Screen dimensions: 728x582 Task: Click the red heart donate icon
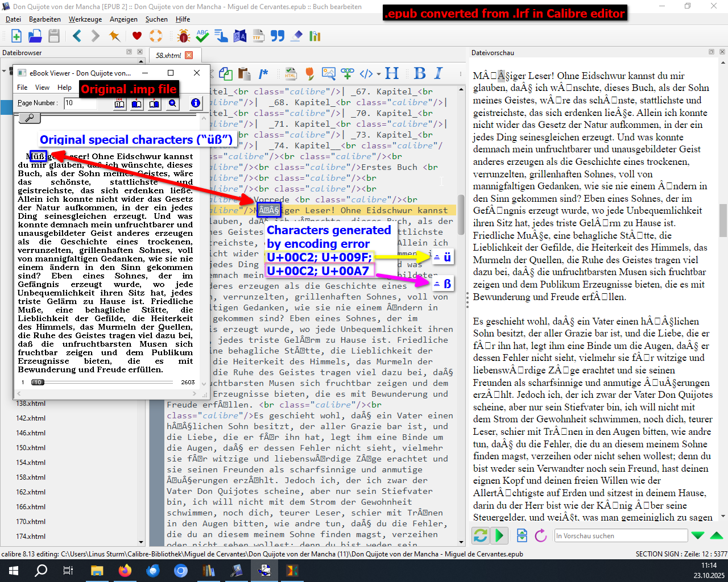137,36
